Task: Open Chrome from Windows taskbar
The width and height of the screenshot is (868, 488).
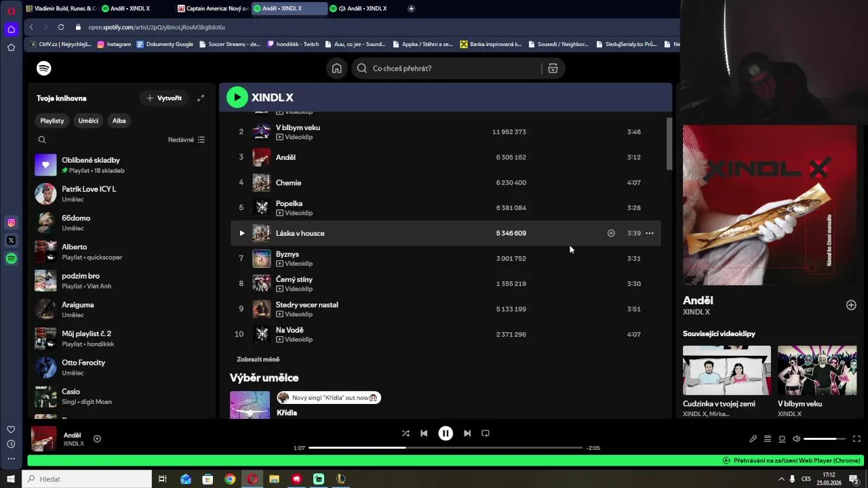Action: point(230,479)
